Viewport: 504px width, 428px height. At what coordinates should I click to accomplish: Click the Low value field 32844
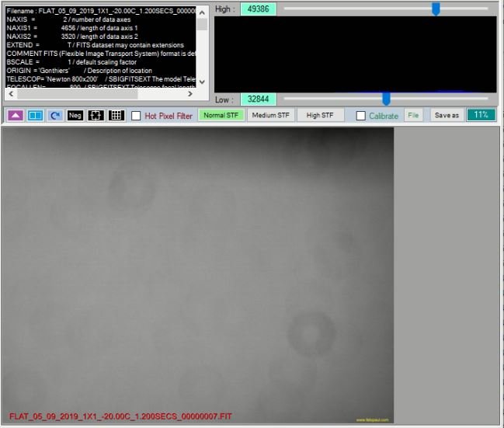[259, 99]
